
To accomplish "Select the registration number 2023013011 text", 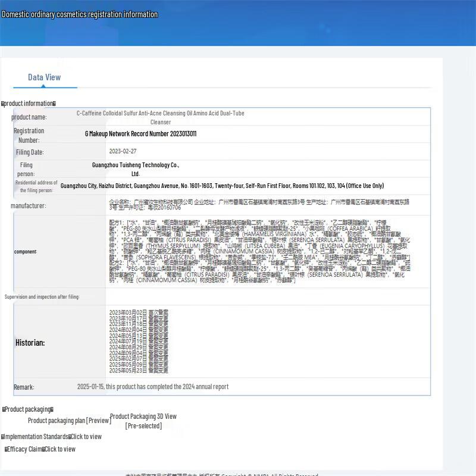I will pyautogui.click(x=140, y=134).
